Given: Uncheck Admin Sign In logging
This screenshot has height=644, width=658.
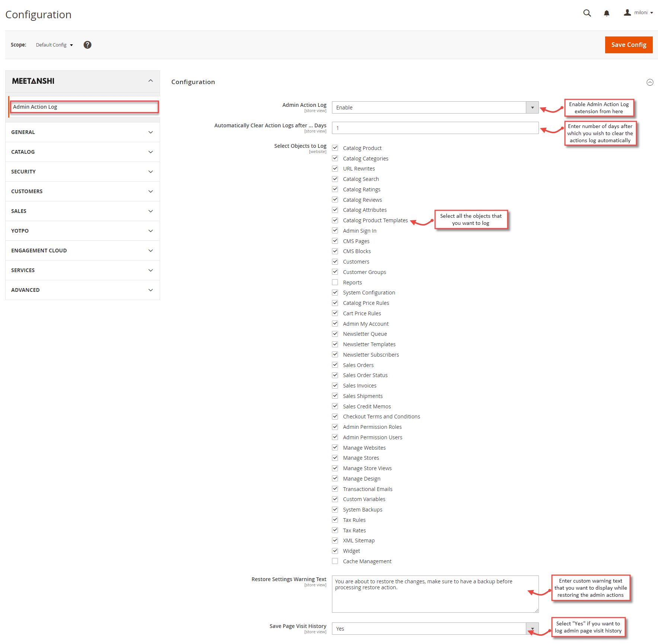Looking at the screenshot, I should click(335, 230).
